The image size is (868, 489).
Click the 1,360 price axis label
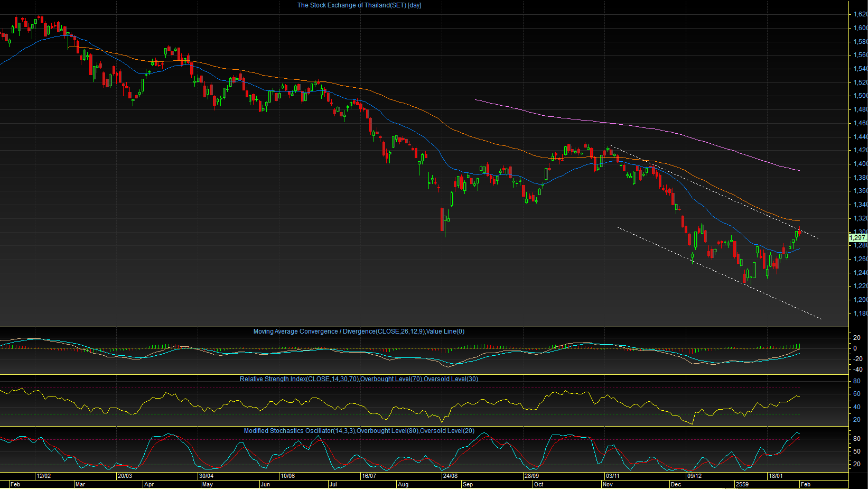coord(860,191)
